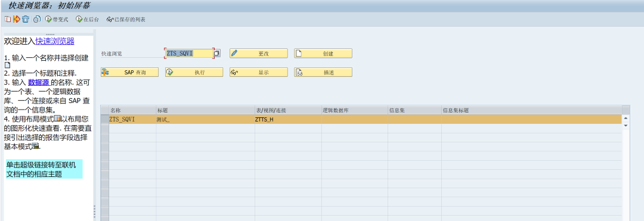644x221 pixels.
Task: Click the table scrollbar down arrow
Action: [626, 125]
